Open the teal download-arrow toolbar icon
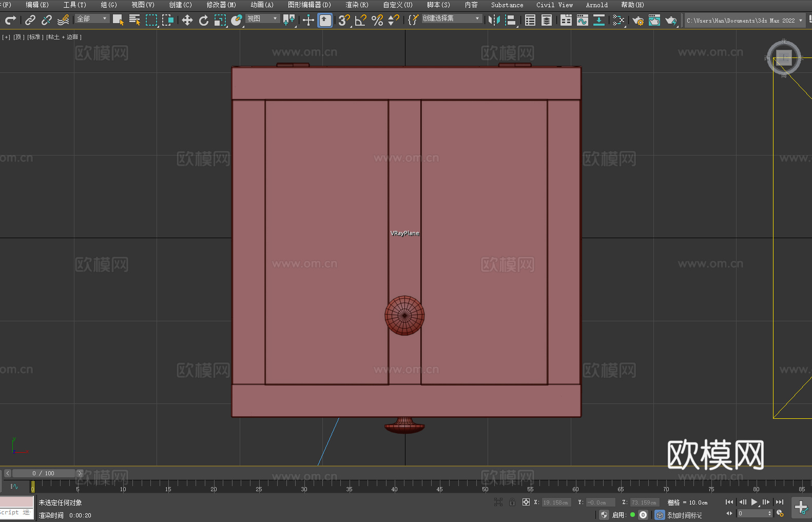This screenshot has height=522, width=812. point(599,20)
